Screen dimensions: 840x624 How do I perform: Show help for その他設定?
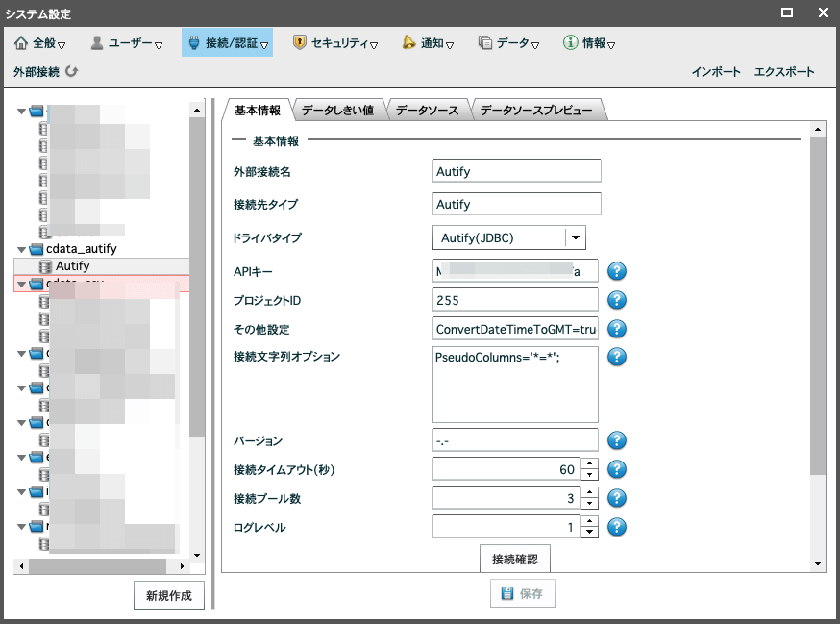click(x=617, y=329)
